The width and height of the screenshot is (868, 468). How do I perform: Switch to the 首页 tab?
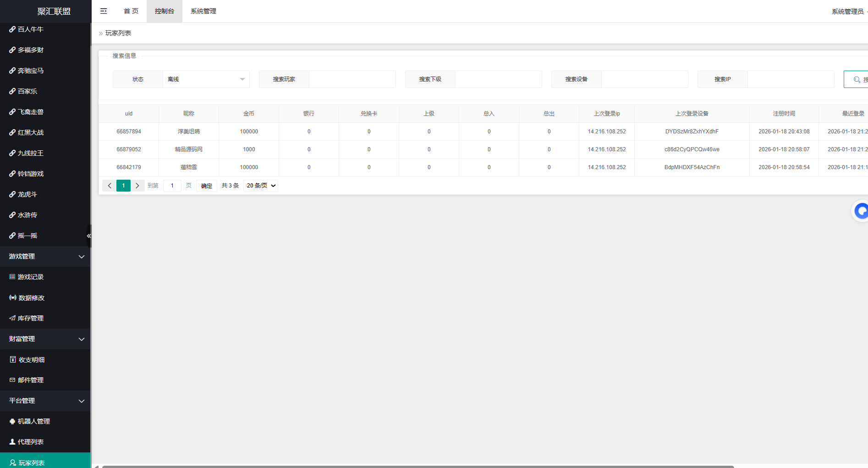[x=131, y=11]
